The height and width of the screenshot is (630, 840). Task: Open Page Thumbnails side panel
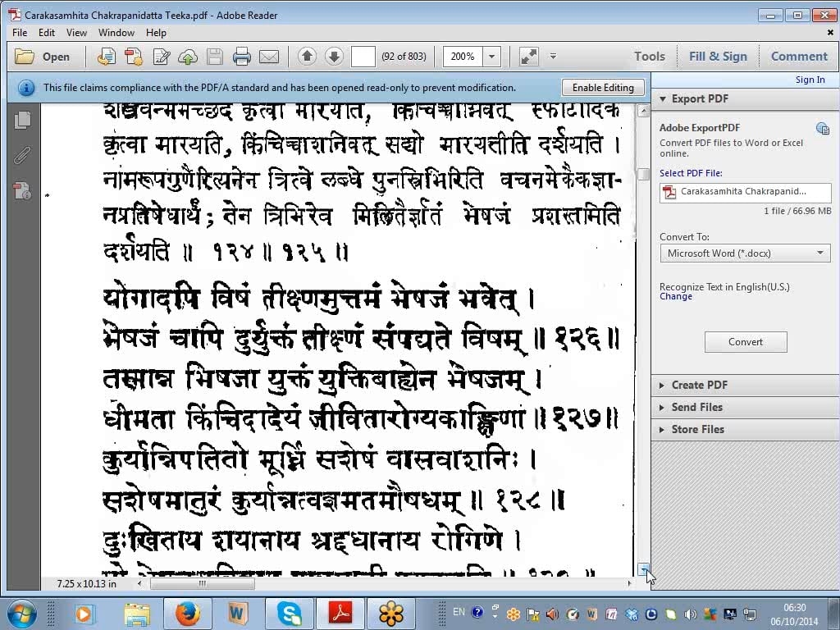pyautogui.click(x=23, y=120)
